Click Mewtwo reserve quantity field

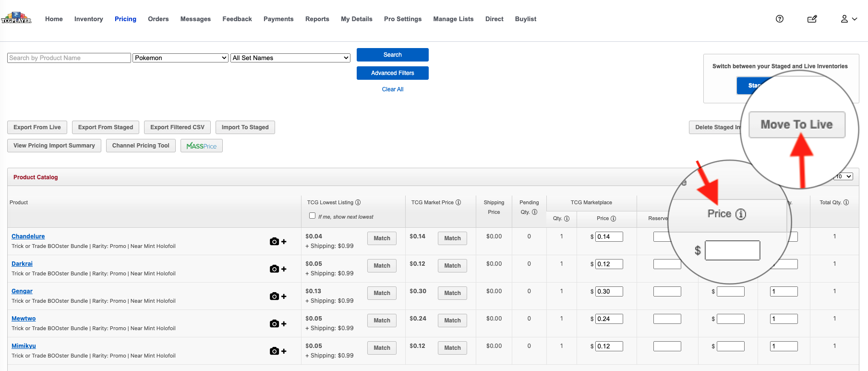click(x=667, y=319)
